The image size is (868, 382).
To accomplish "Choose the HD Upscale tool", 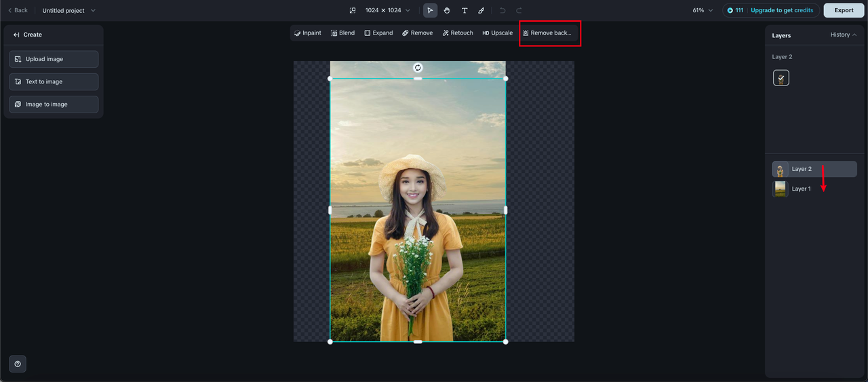I will click(x=497, y=33).
